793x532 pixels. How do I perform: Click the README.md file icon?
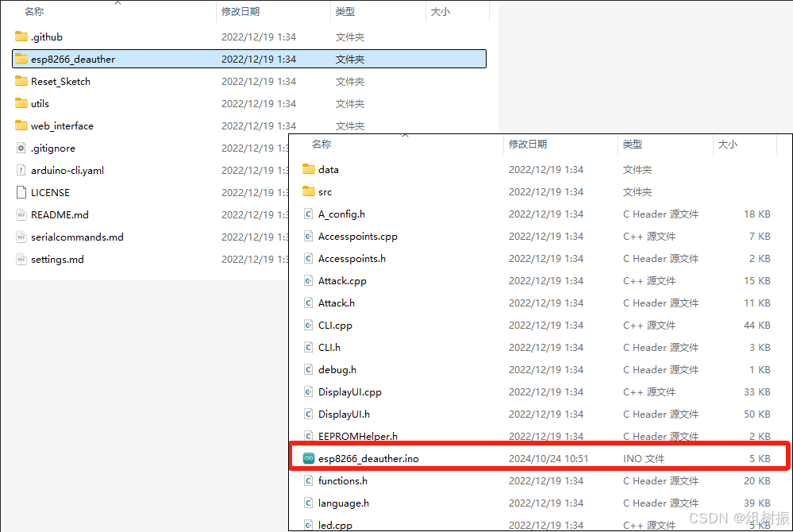(x=21, y=214)
